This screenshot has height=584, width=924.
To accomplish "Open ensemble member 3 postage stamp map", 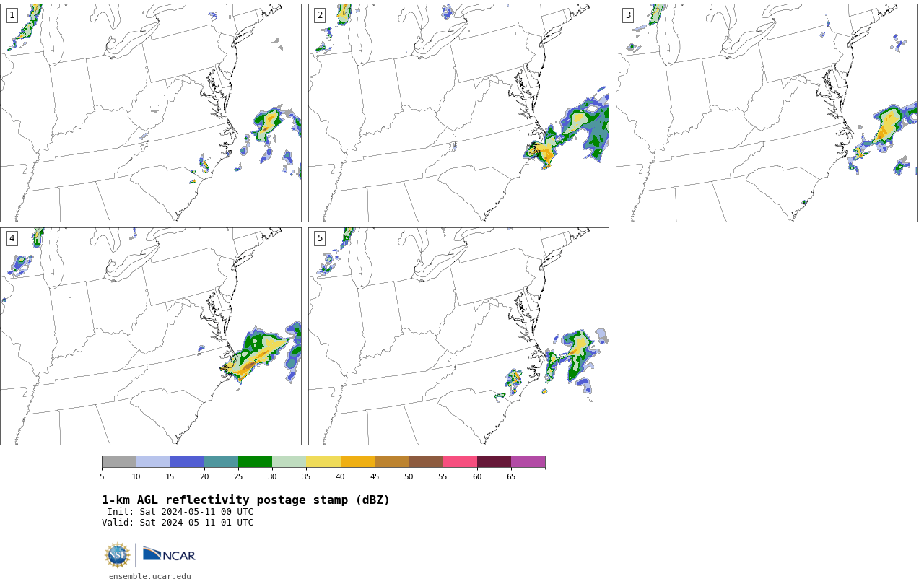I will (x=767, y=113).
